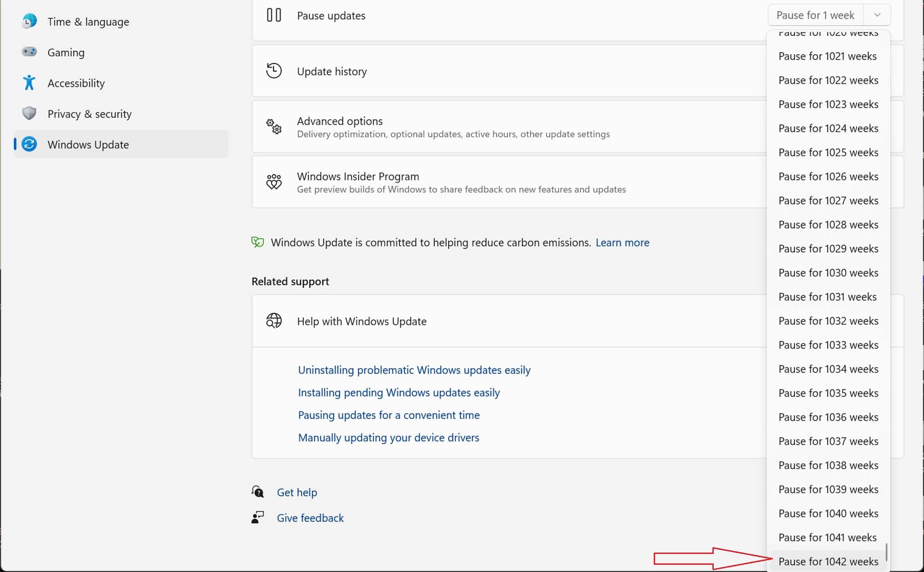The height and width of the screenshot is (572, 924).
Task: Open the Learn more carbon emissions link
Action: coord(622,242)
